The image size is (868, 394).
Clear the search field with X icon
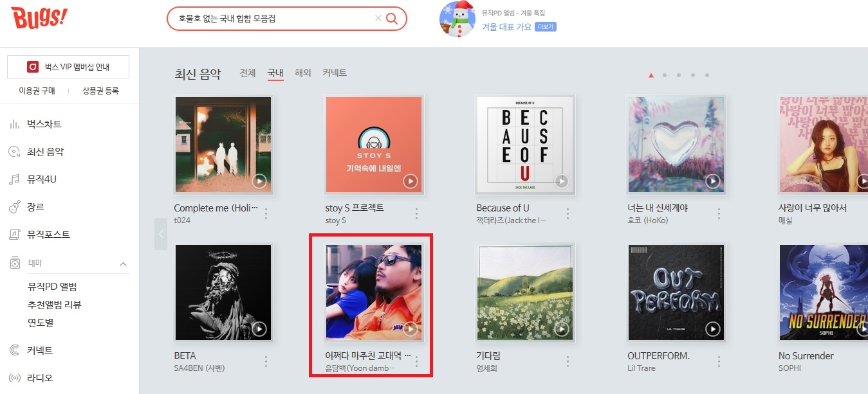tap(378, 19)
